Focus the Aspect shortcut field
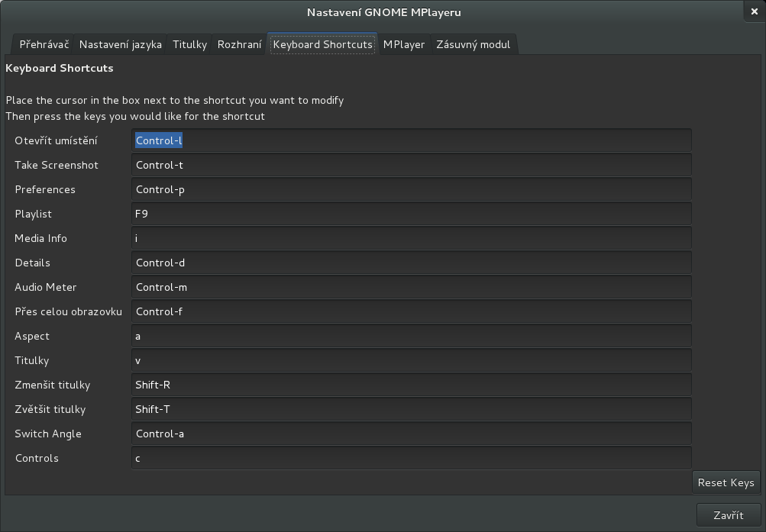This screenshot has height=532, width=766. (x=412, y=336)
